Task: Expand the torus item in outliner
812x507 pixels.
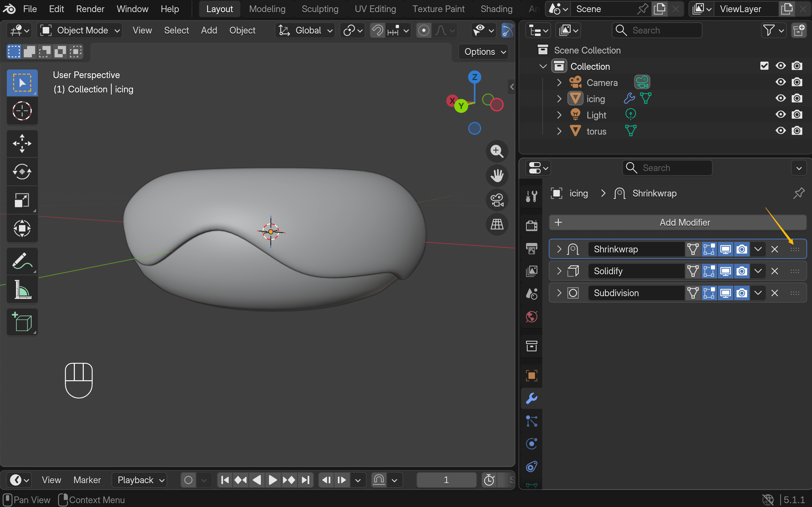Action: tap(559, 131)
